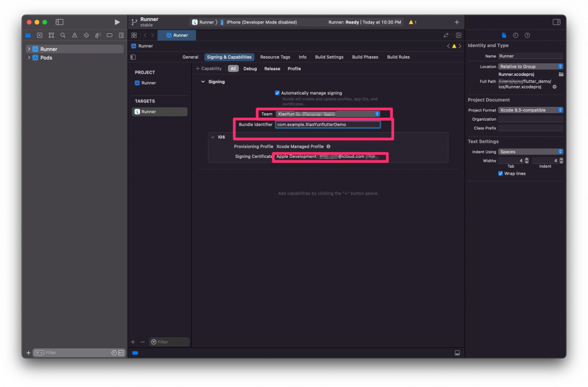
Task: Switch to the General tab
Action: tap(190, 57)
